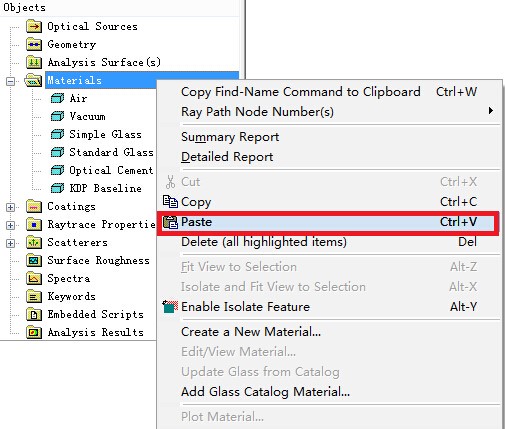The image size is (505, 429).
Task: Expand the Raytrace Properties node
Action: coord(10,225)
